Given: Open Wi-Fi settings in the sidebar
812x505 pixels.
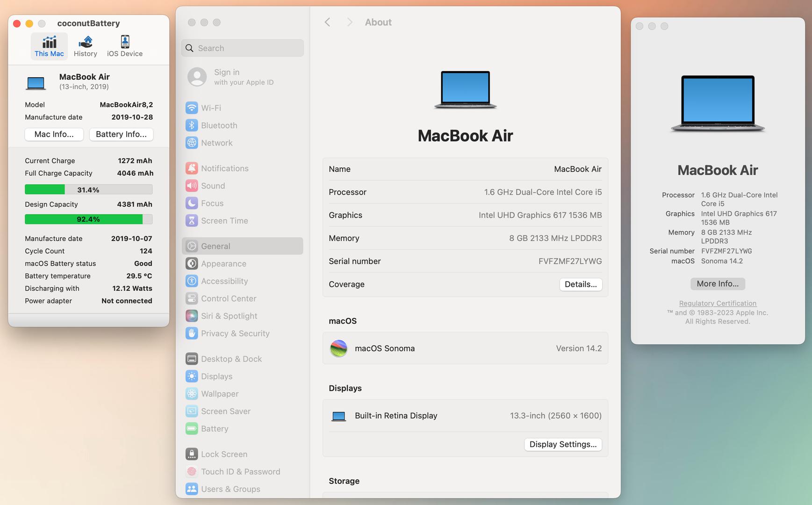Looking at the screenshot, I should 211,108.
